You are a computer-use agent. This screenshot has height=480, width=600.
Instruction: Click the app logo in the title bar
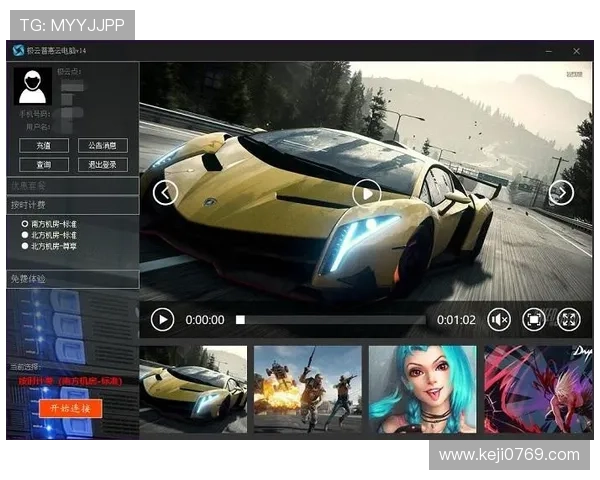pyautogui.click(x=18, y=50)
